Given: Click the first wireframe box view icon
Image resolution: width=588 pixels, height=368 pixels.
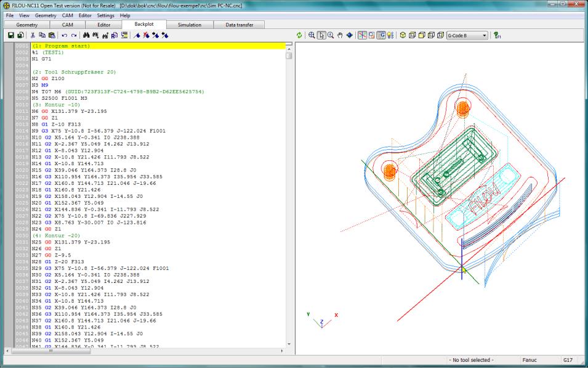Looking at the screenshot, I should pyautogui.click(x=412, y=35).
